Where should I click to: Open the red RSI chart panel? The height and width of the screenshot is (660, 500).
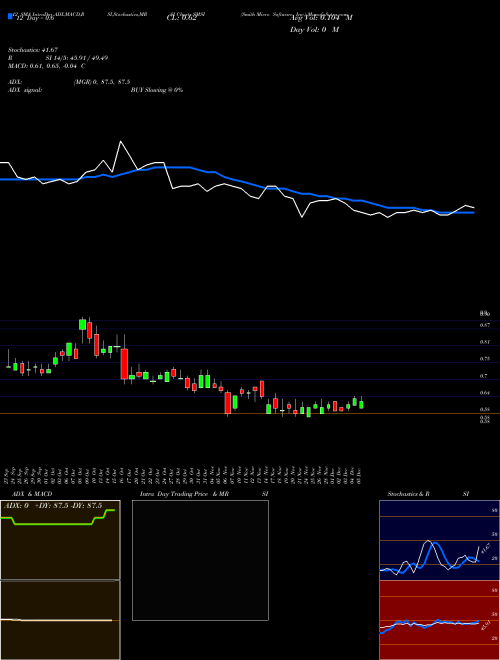click(x=439, y=620)
